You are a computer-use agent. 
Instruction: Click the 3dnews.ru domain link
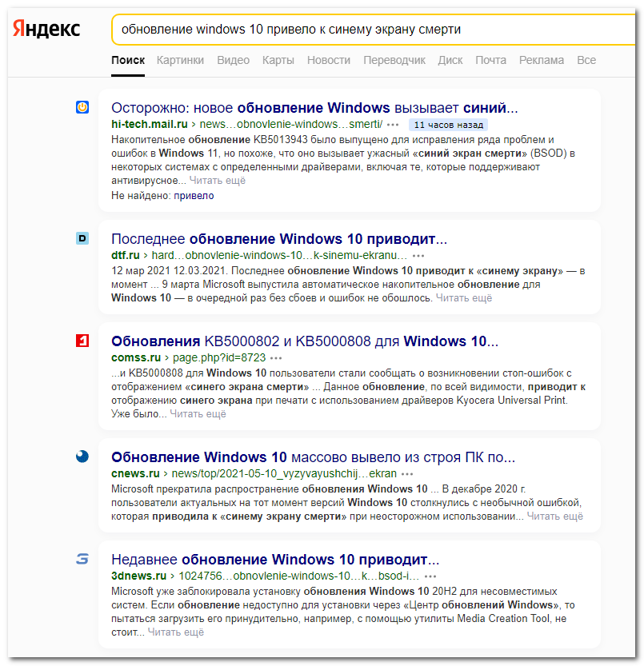click(138, 576)
